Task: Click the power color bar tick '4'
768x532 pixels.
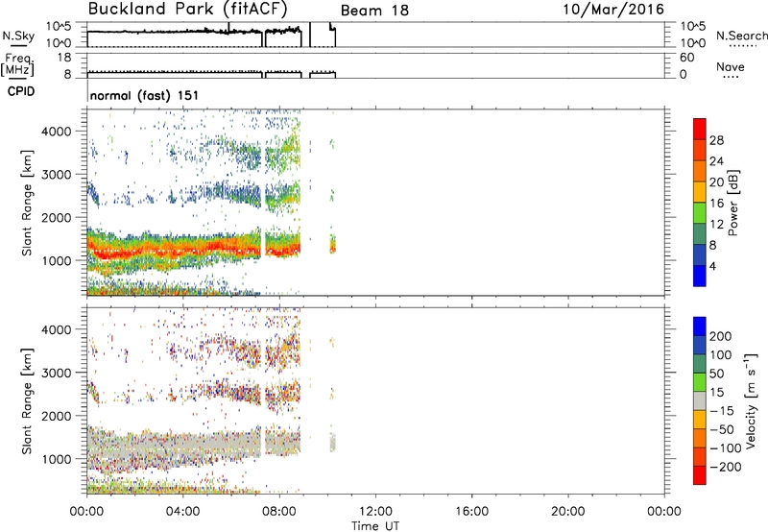Action: (x=712, y=266)
